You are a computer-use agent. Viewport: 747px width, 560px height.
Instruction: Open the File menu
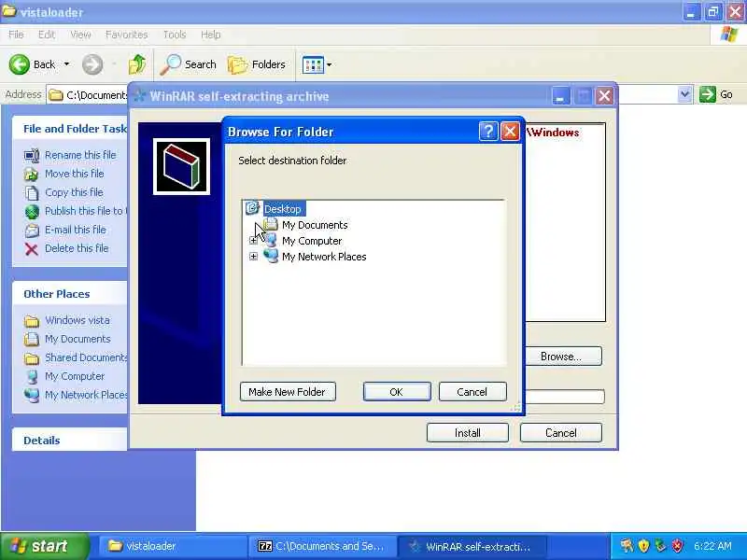tap(16, 35)
